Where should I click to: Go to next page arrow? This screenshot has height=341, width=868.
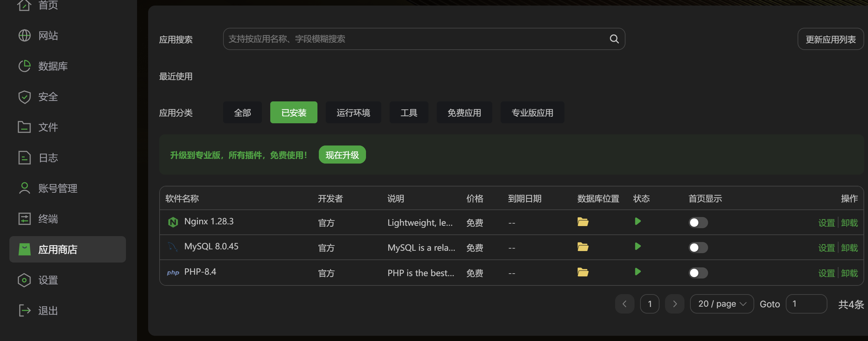tap(674, 304)
